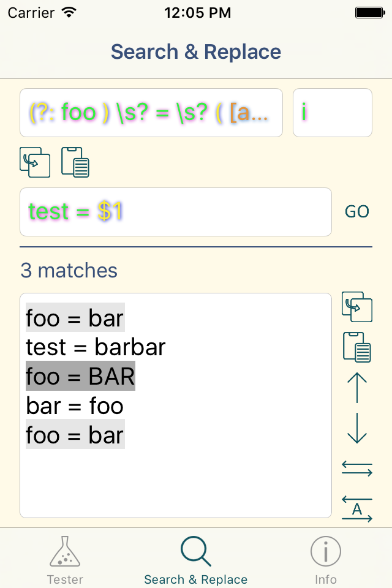Focus the replacement field with test = $1
Screen dimensions: 392x588
pyautogui.click(x=176, y=212)
